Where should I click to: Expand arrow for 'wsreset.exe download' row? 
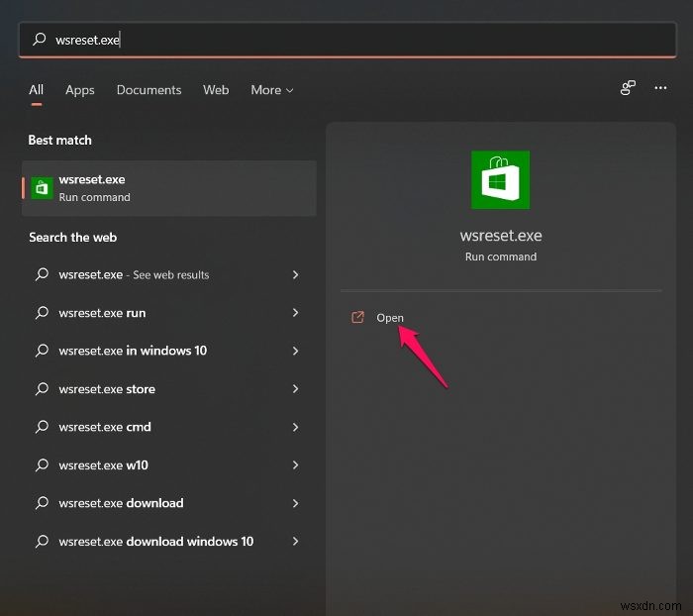pos(295,503)
